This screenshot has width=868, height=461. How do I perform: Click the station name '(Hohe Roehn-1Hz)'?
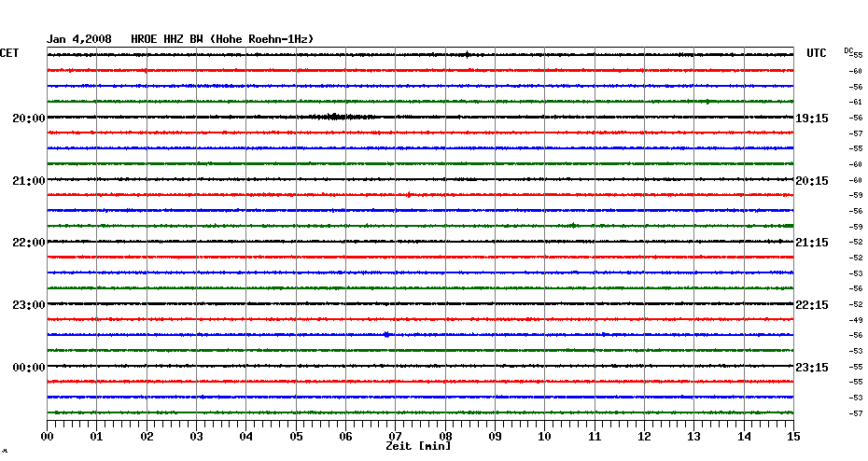(261, 39)
